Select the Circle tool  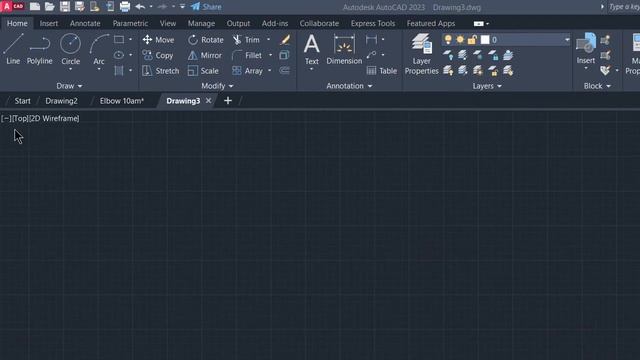pyautogui.click(x=70, y=49)
